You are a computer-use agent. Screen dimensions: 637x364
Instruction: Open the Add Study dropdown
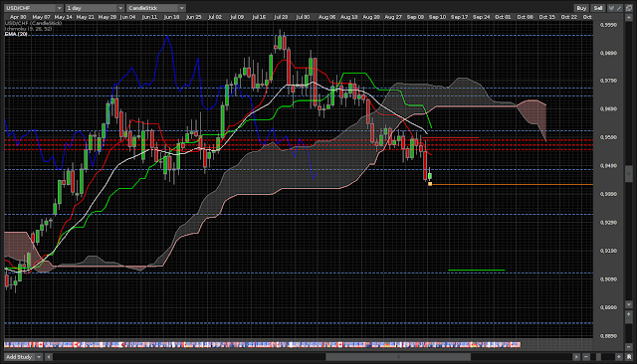23,357
